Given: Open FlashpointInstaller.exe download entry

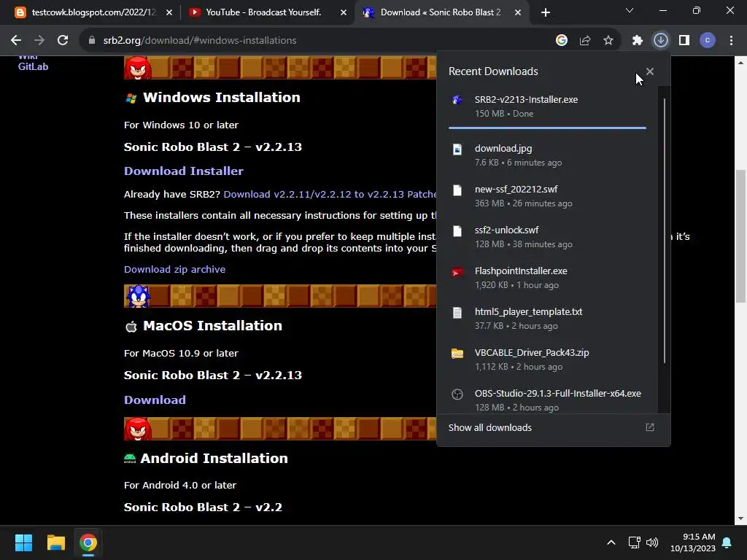Looking at the screenshot, I should (547, 278).
